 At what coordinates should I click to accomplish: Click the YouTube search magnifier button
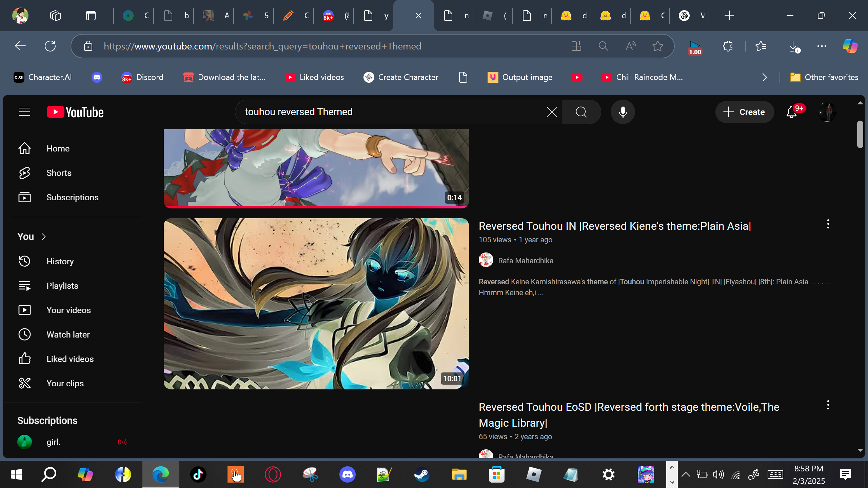click(581, 112)
